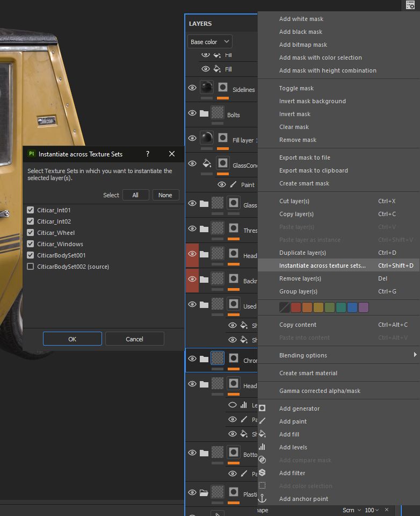This screenshot has width=420, height=516.
Task: Click the Add levels icon
Action: pyautogui.click(x=262, y=447)
